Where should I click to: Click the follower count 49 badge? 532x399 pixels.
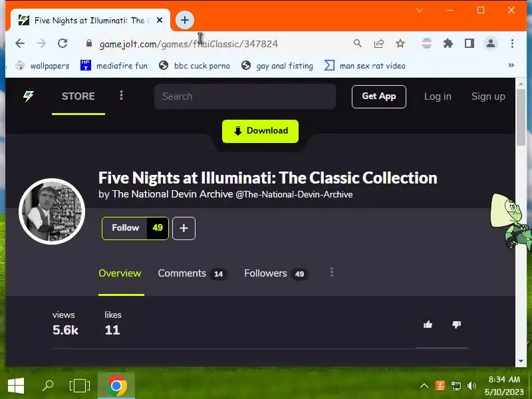pos(158,228)
